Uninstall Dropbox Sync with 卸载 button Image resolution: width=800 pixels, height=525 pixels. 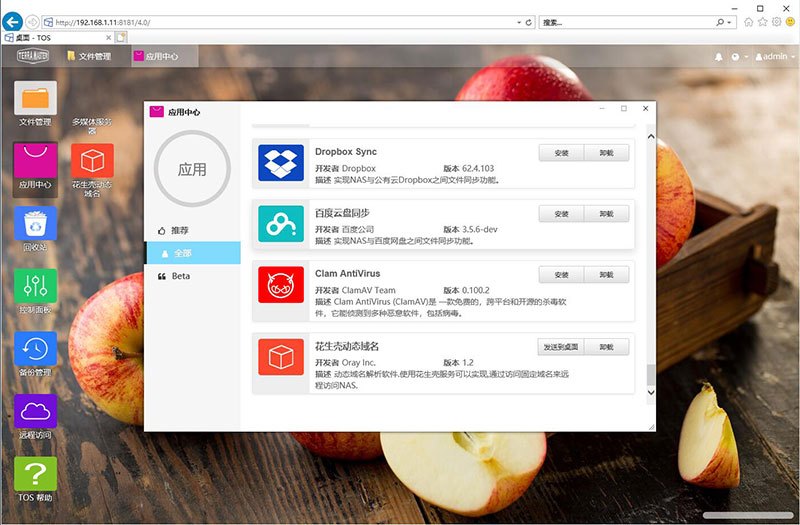[606, 153]
